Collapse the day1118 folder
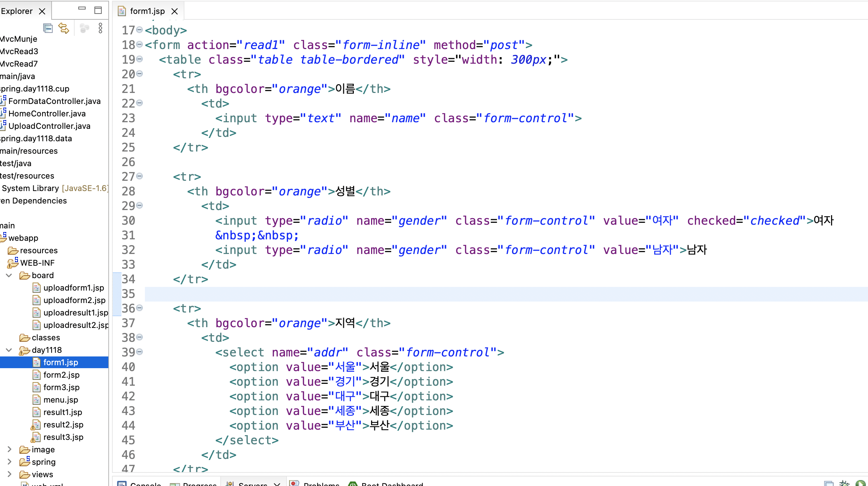The width and height of the screenshot is (868, 486). (x=9, y=350)
